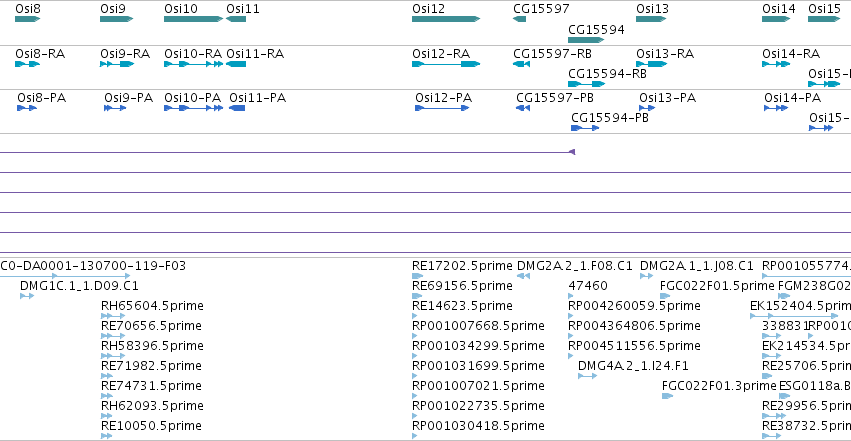851x441 pixels.
Task: Select the DMG4A.2_1.I24.F1 EST
Action: pos(587,376)
